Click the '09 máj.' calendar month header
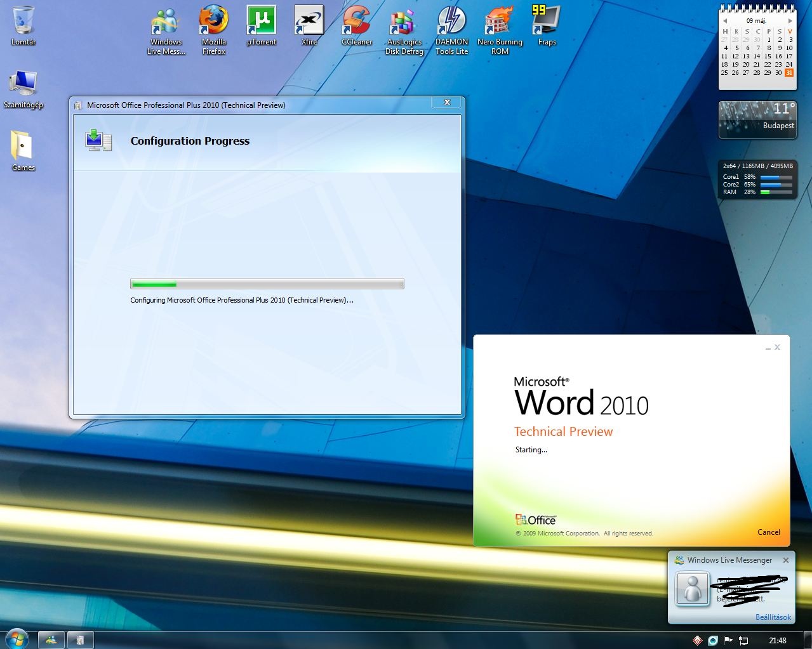This screenshot has width=812, height=649. (757, 21)
